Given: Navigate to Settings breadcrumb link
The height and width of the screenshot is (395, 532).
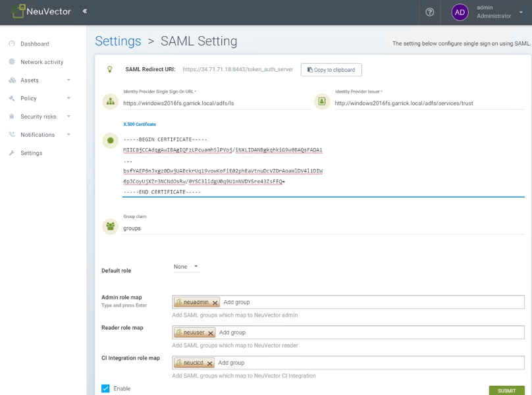Looking at the screenshot, I should (118, 41).
